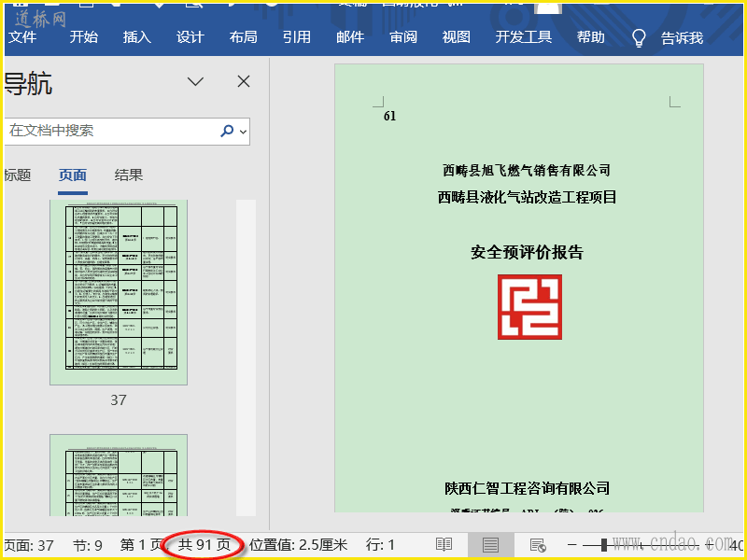Open the 帮助 ribbon tab
This screenshot has height=560, width=747.
point(590,36)
